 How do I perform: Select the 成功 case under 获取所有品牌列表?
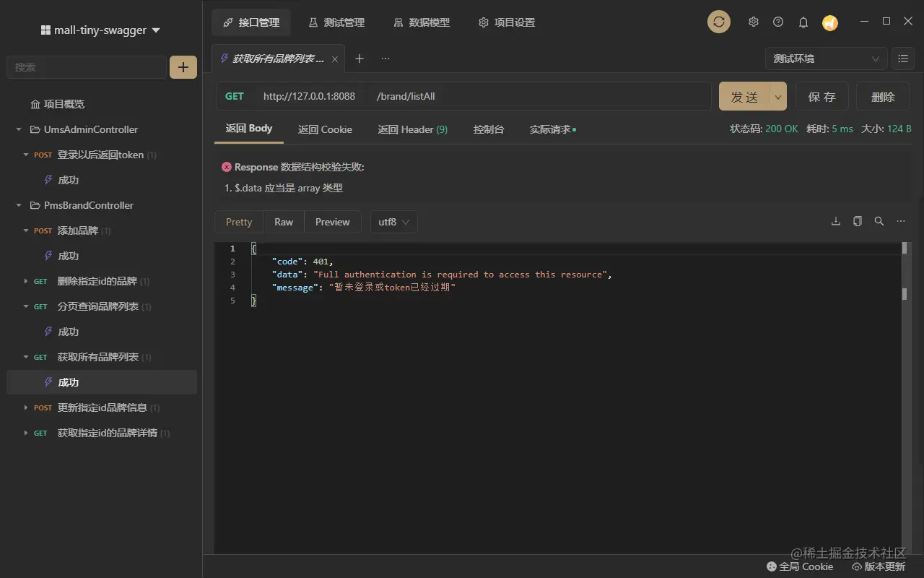tap(102, 382)
